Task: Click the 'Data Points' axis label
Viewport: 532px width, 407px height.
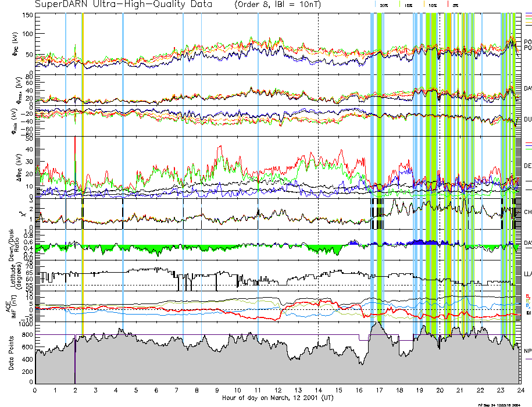Action: point(11,353)
